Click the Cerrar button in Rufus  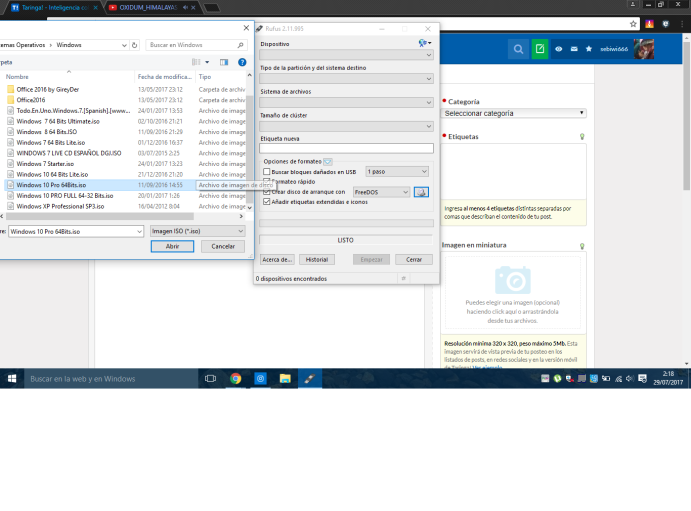[x=414, y=259]
